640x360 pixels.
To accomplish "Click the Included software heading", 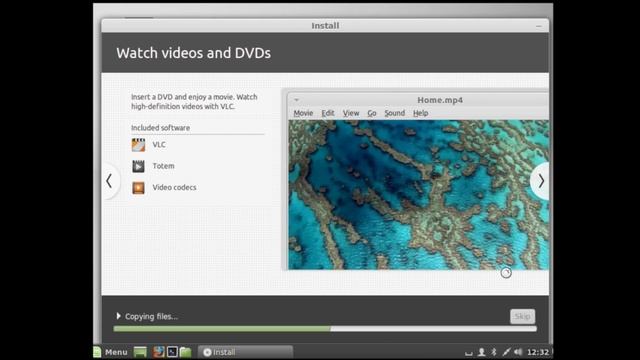I will pos(160,128).
